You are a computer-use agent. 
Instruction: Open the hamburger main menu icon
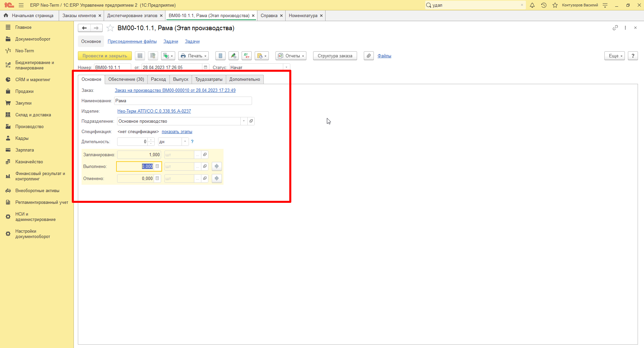(21, 5)
